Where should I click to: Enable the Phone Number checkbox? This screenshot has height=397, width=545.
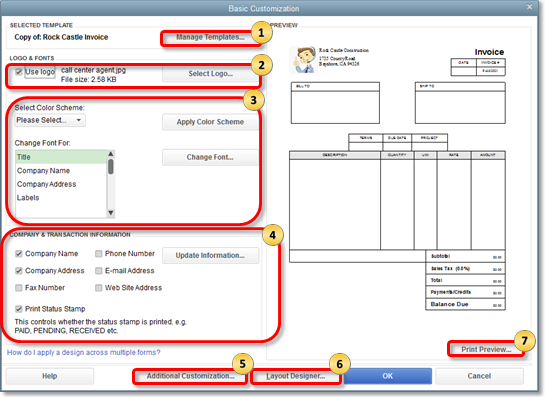[x=99, y=254]
